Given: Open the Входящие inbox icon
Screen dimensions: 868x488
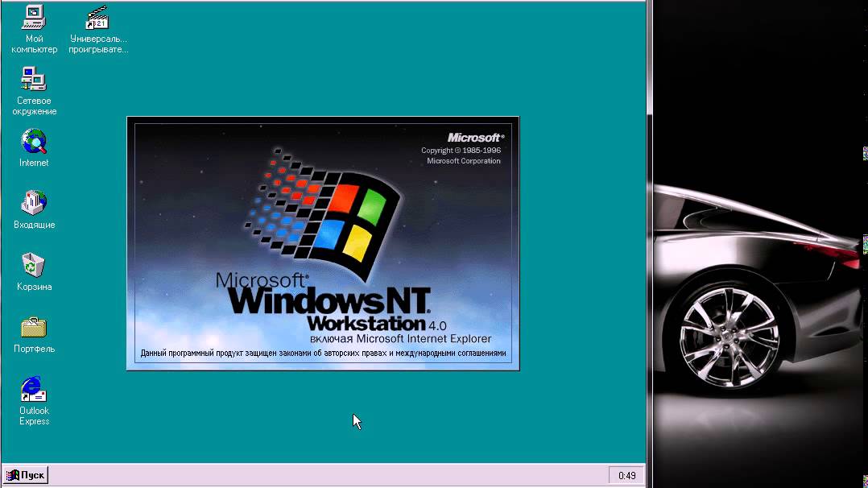Looking at the screenshot, I should (34, 203).
